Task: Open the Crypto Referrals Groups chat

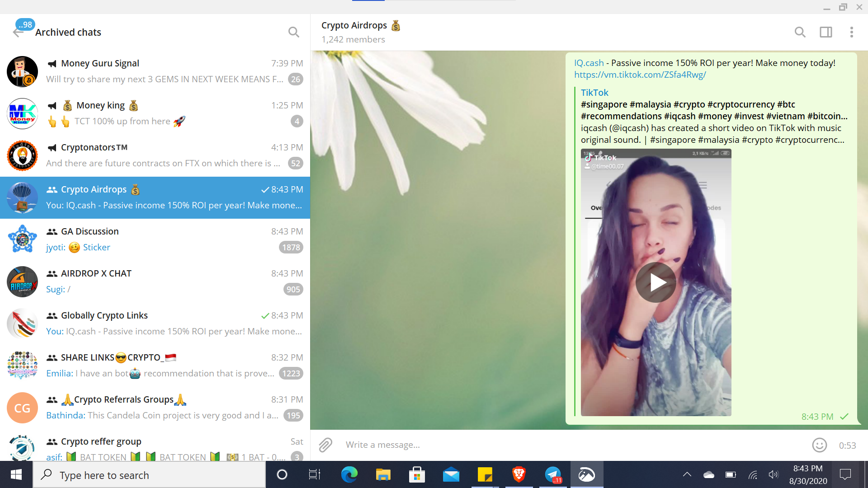Action: pyautogui.click(x=155, y=408)
